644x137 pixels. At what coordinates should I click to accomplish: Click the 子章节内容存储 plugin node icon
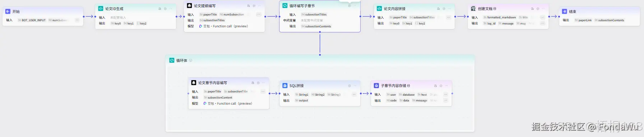pos(376,86)
